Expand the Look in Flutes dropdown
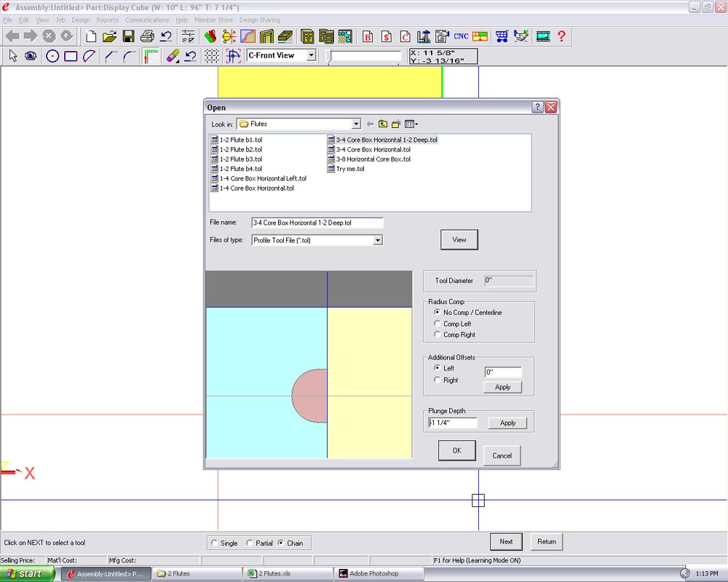 356,124
